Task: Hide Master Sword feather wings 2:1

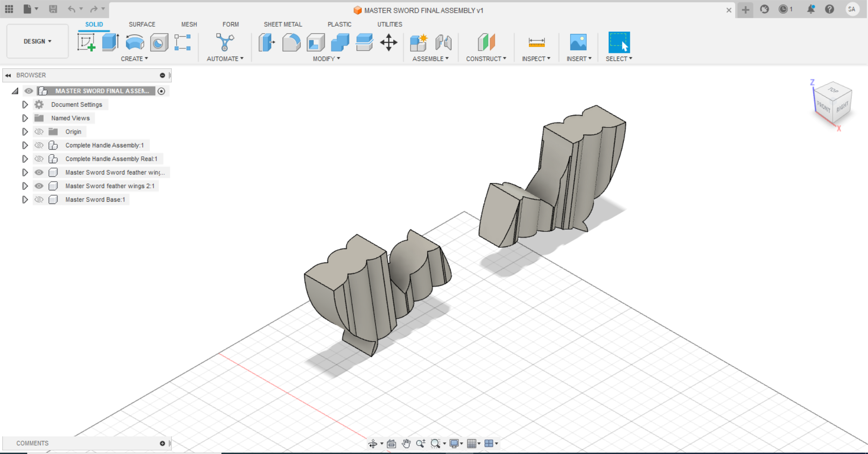Action: [x=39, y=186]
